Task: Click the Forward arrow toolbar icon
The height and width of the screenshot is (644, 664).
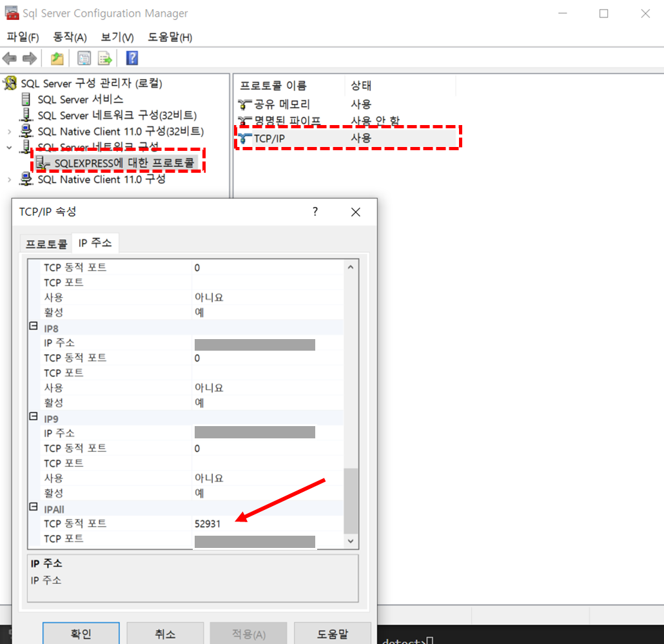Action: [30, 59]
